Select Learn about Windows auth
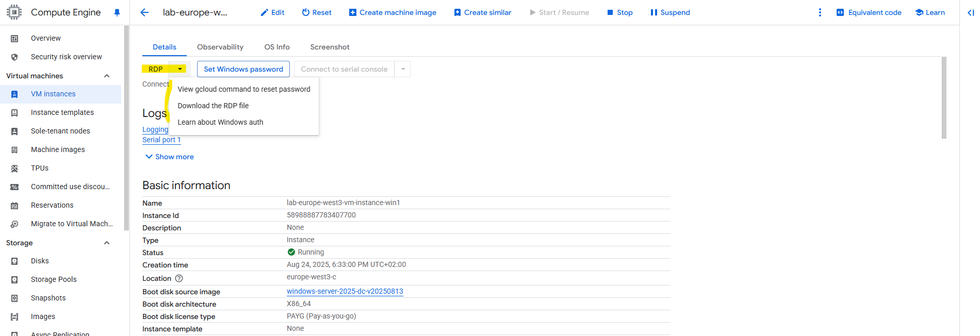Screen dimensions: 980x336 pyautogui.click(x=244, y=122)
